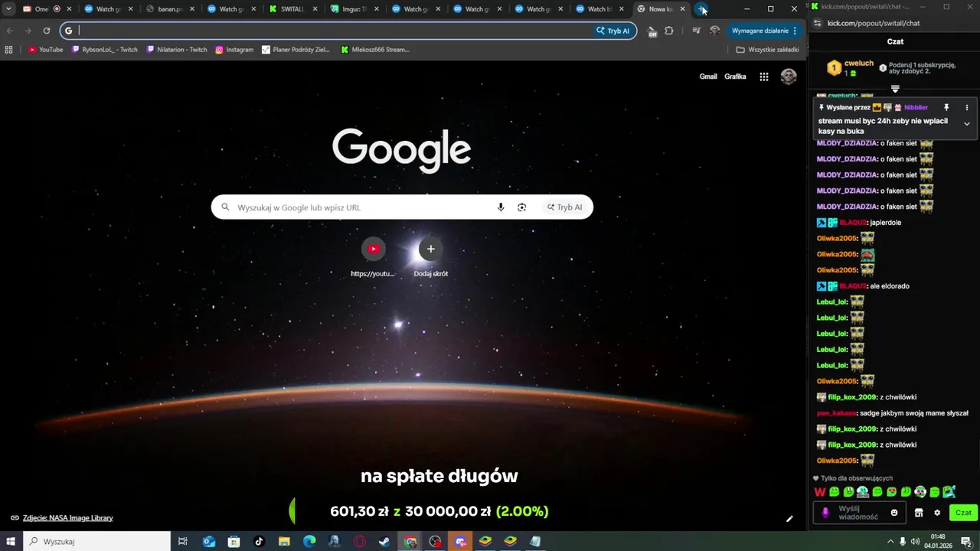This screenshot has width=980, height=551.
Task: Switch to the Imgur tab
Action: pos(354,9)
